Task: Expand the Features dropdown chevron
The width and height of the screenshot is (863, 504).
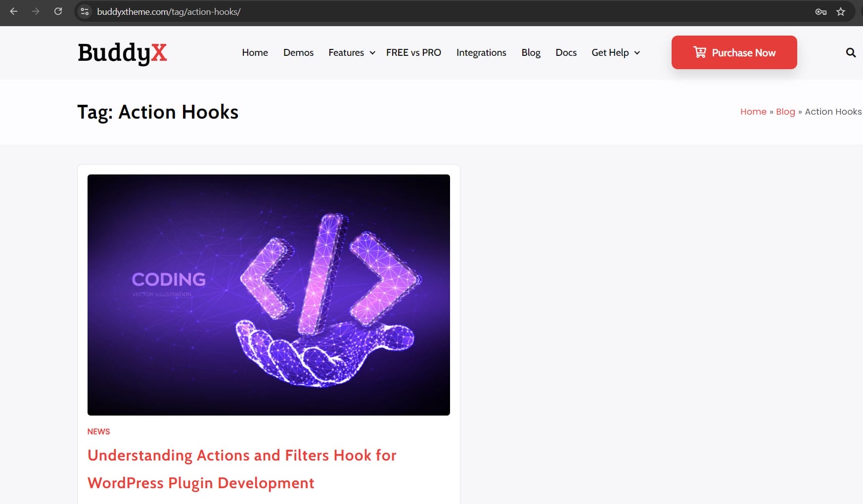Action: coord(372,53)
